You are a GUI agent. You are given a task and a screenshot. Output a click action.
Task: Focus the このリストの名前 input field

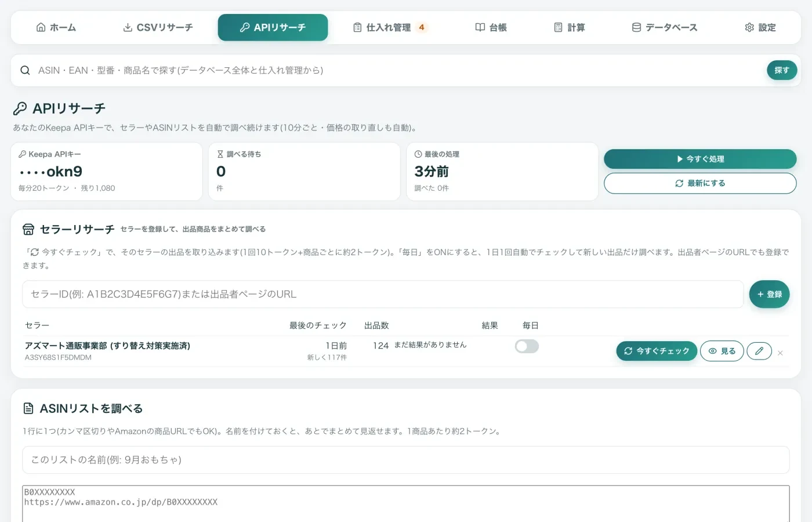coord(406,460)
